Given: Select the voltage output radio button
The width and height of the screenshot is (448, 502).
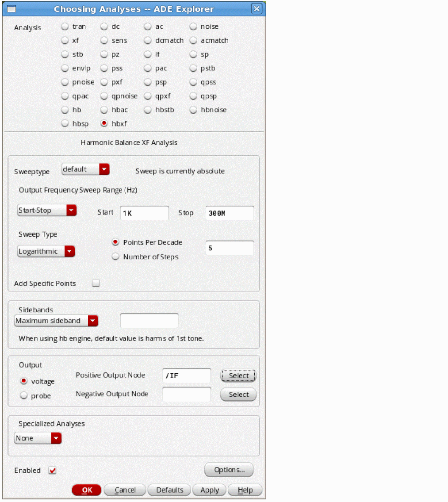Looking at the screenshot, I should [24, 381].
